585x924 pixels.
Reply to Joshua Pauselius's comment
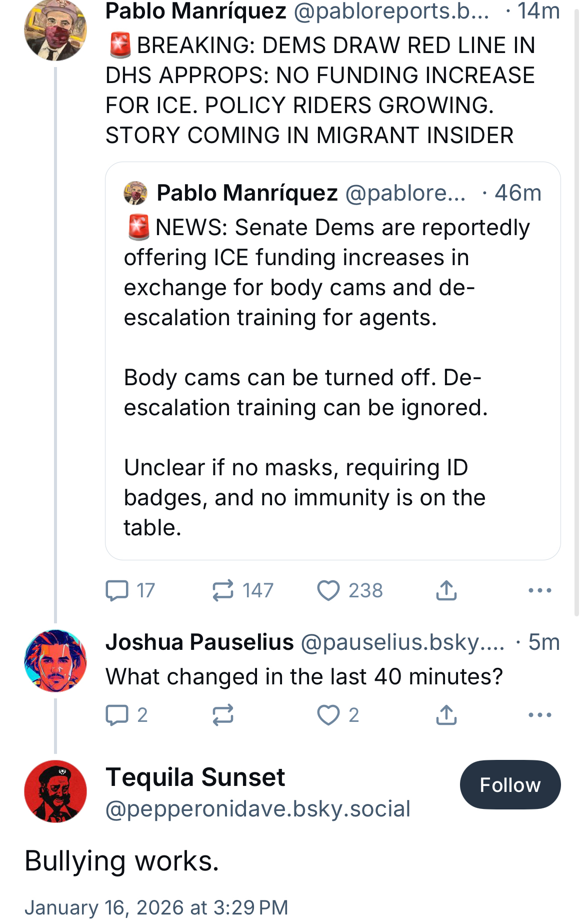117,715
